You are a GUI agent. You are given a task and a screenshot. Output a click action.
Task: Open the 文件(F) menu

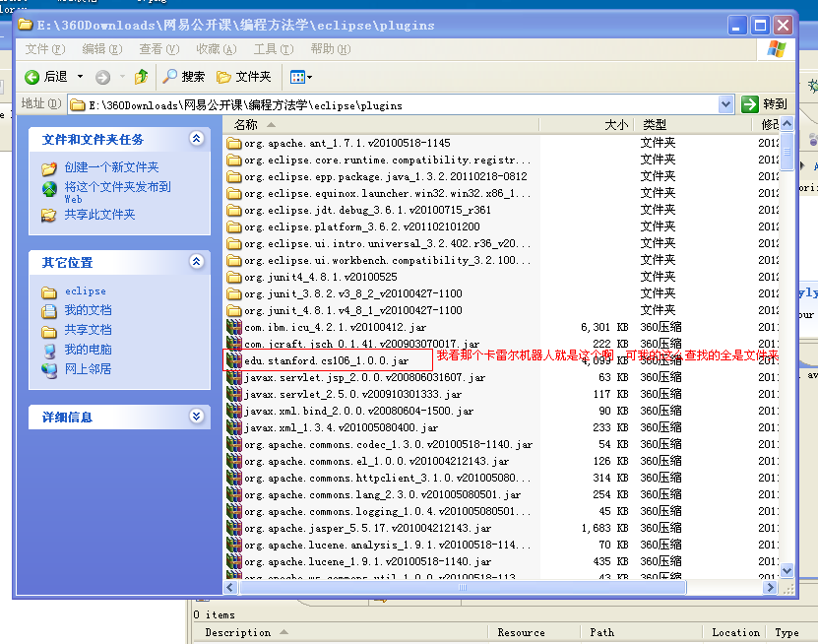(45, 49)
